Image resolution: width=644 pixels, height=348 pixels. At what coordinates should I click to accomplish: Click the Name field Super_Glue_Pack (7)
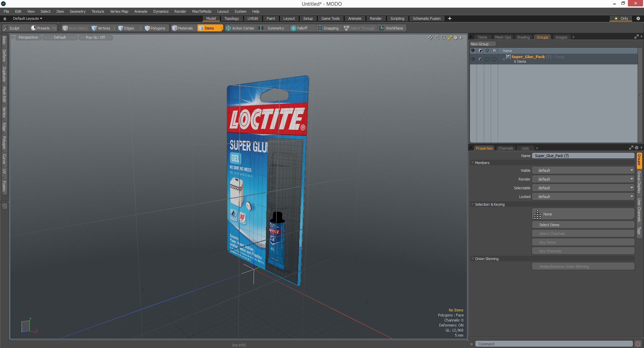tap(583, 156)
